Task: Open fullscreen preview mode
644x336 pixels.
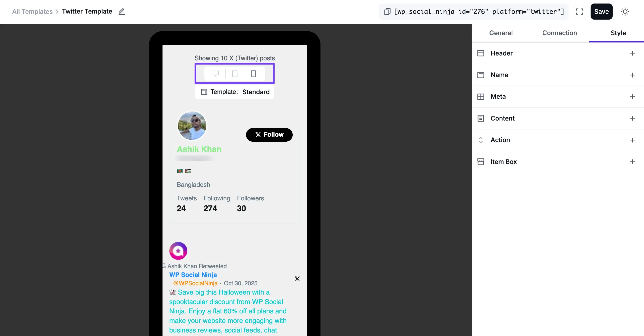Action: 579,12
